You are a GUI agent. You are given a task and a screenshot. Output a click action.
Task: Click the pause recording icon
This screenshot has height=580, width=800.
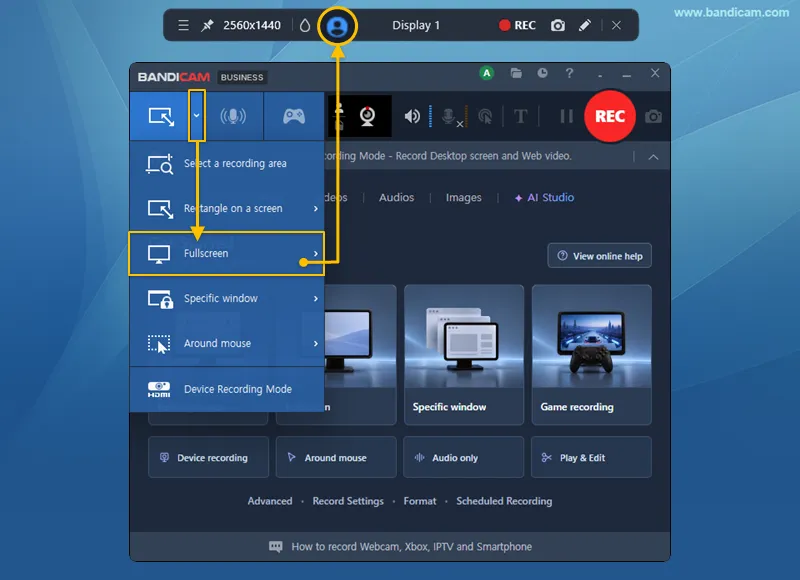pos(566,116)
